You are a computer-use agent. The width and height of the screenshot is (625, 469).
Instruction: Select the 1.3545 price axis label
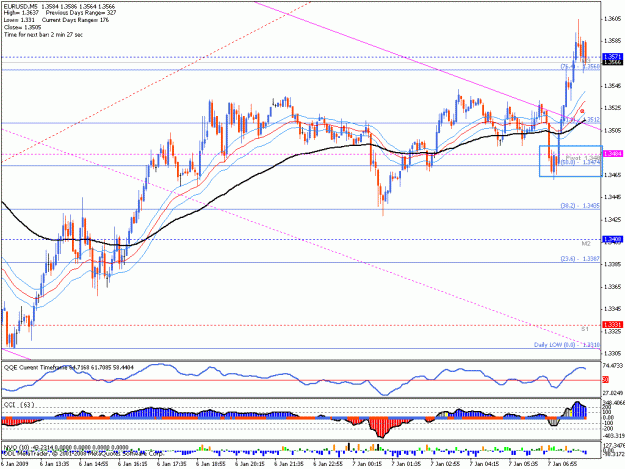click(613, 86)
